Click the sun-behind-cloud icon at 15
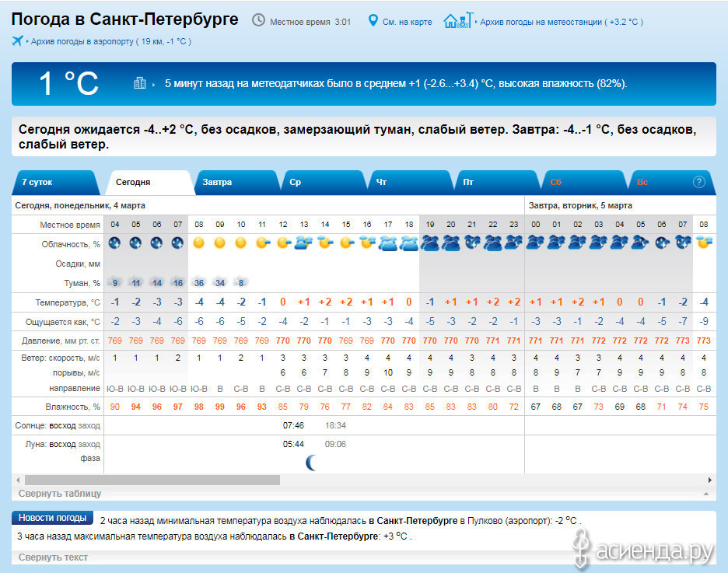728x573 pixels. click(347, 243)
